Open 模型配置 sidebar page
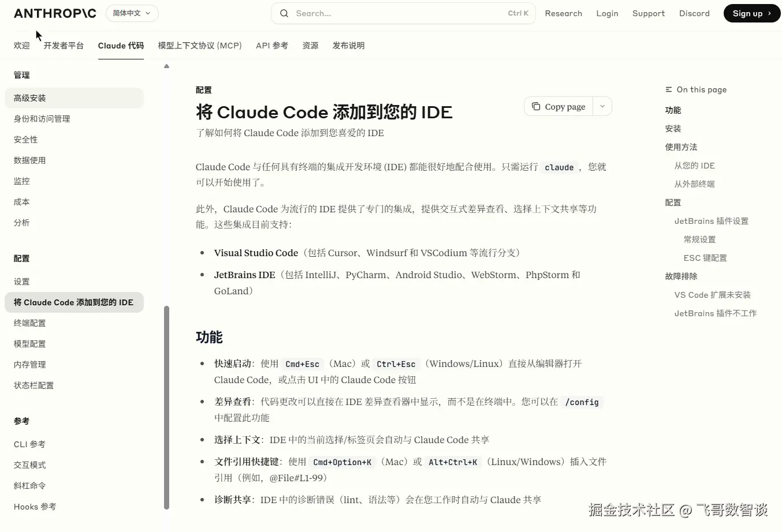The image size is (782, 532). [74, 344]
